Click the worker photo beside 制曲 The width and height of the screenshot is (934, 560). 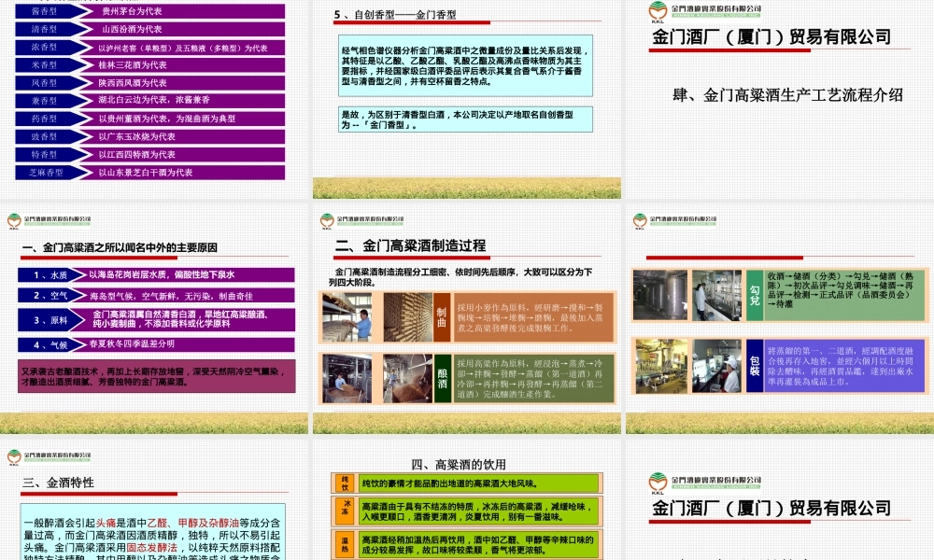[347, 316]
